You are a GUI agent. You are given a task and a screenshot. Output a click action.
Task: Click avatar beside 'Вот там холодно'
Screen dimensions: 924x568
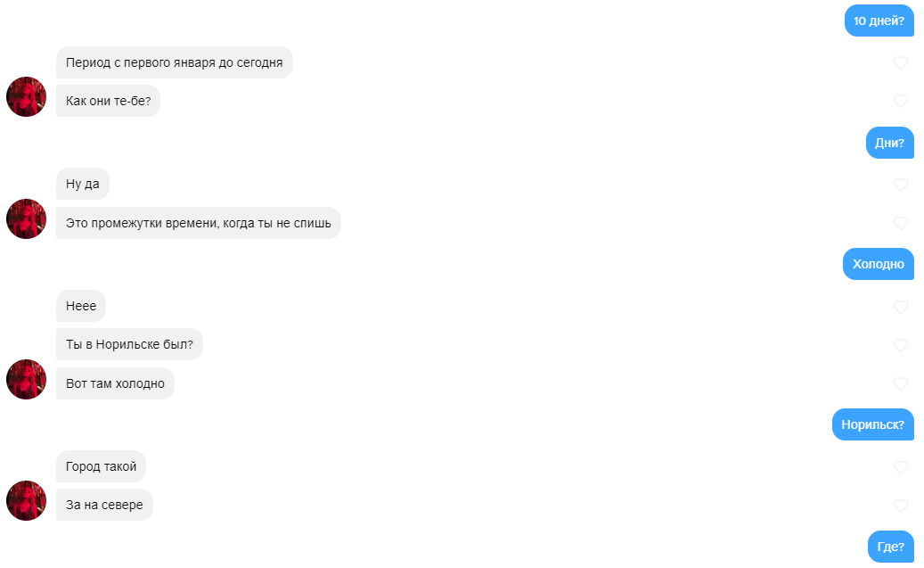[26, 379]
